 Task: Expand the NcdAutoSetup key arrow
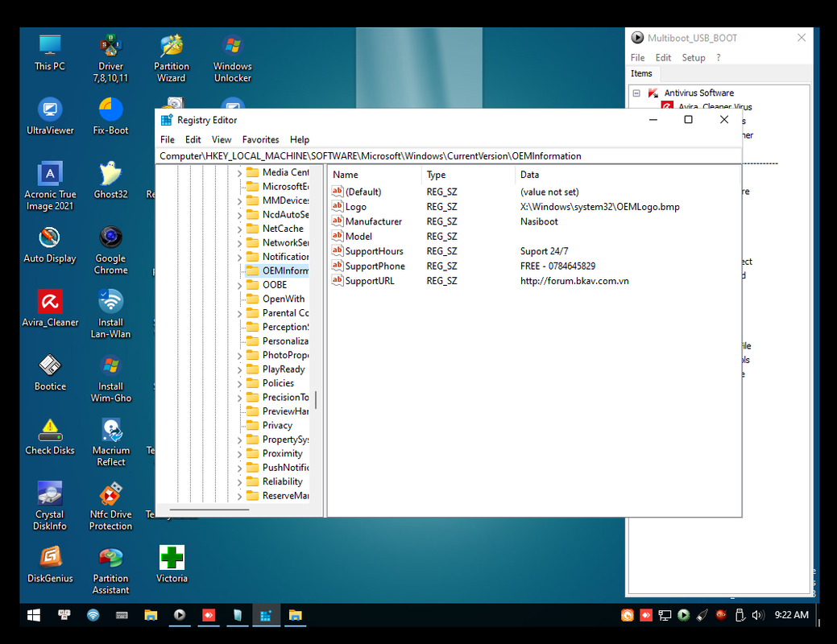click(239, 215)
